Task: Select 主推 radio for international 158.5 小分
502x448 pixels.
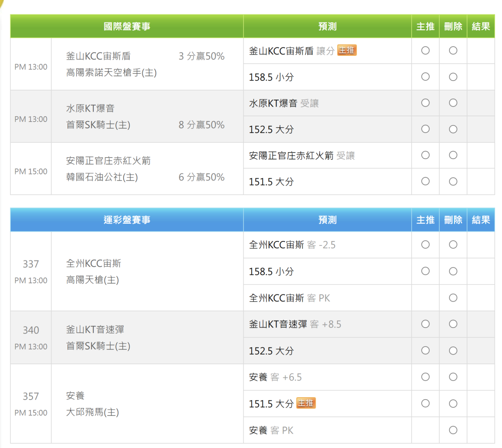Action: click(425, 77)
